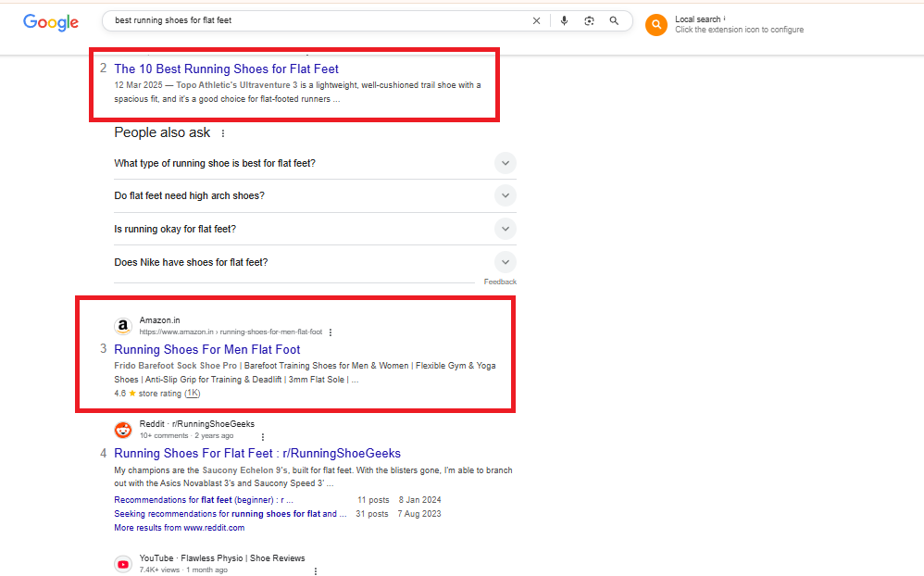Viewport: 924px width, 576px height.
Task: Expand "Do flat feet need high arch shoes"
Action: [505, 196]
